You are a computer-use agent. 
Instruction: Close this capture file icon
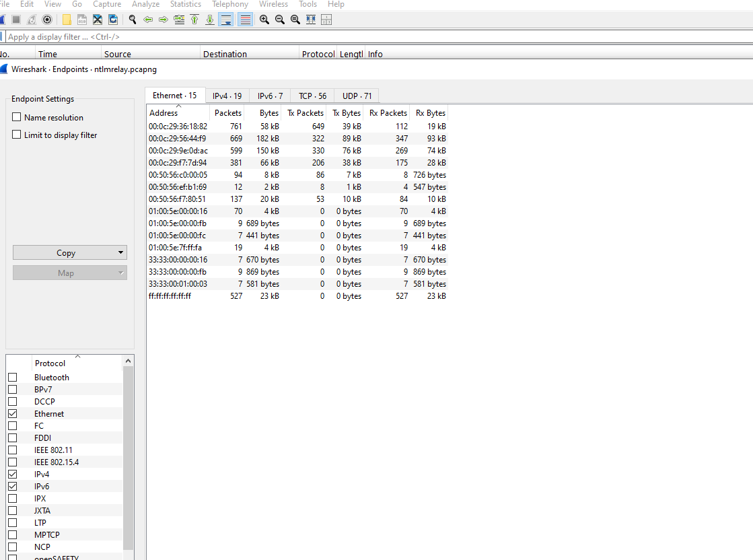tap(98, 20)
